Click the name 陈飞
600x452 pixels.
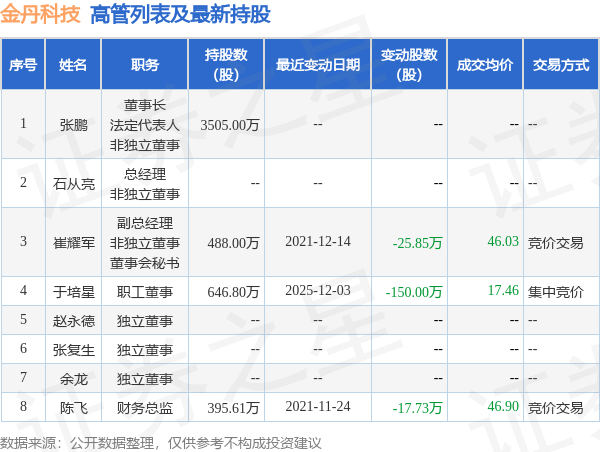click(73, 408)
